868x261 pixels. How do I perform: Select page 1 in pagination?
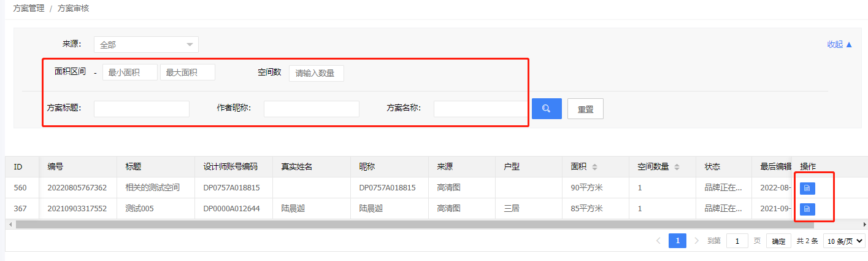(x=677, y=241)
